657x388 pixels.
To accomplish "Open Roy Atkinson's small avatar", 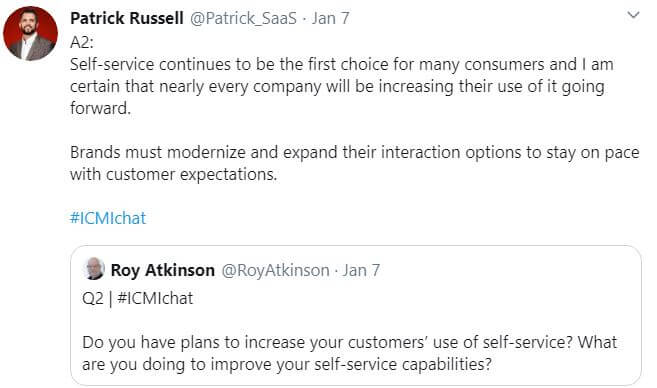I will click(94, 269).
